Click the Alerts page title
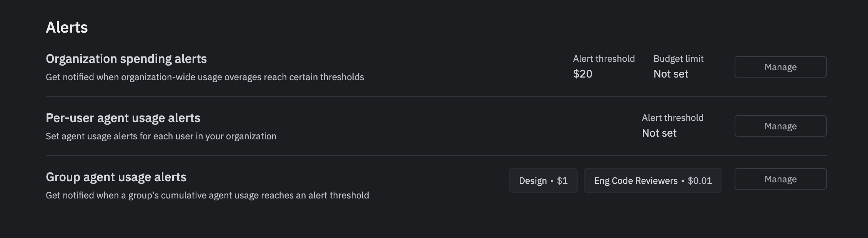 67,27
